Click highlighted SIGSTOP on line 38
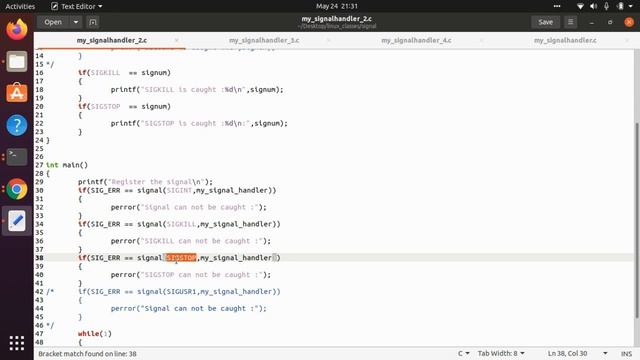Screen dimensions: 640x360 tap(181, 258)
